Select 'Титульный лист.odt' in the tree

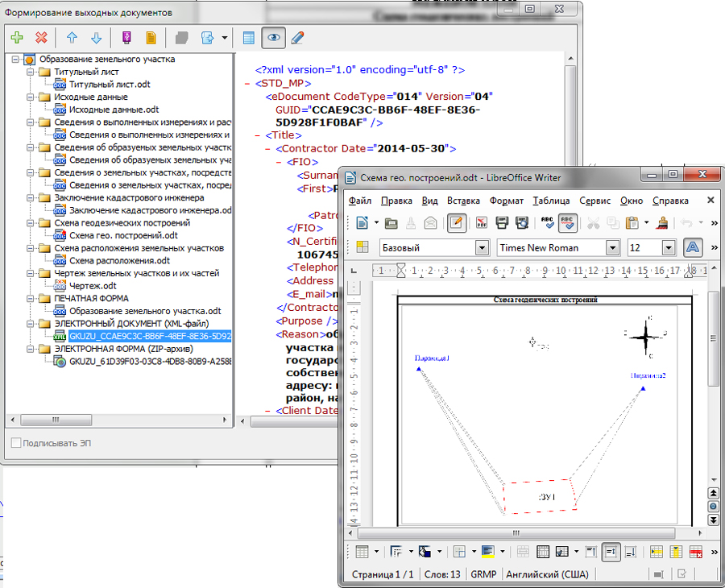coord(110,84)
